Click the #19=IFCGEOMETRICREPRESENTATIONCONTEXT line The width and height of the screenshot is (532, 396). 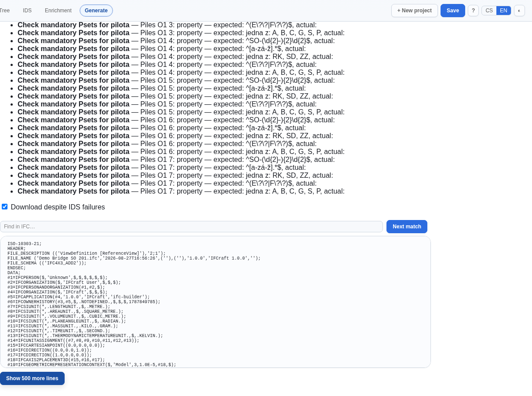tap(92, 365)
